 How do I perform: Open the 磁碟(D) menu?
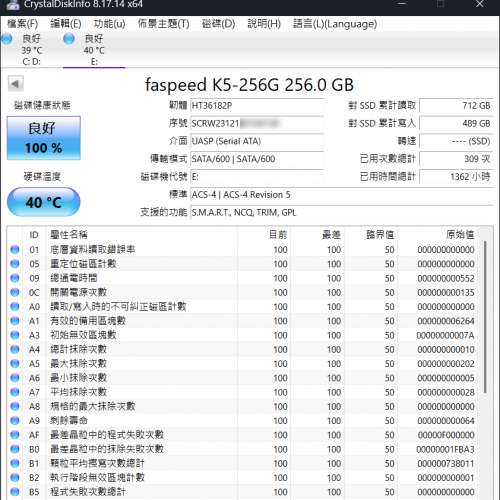click(218, 24)
